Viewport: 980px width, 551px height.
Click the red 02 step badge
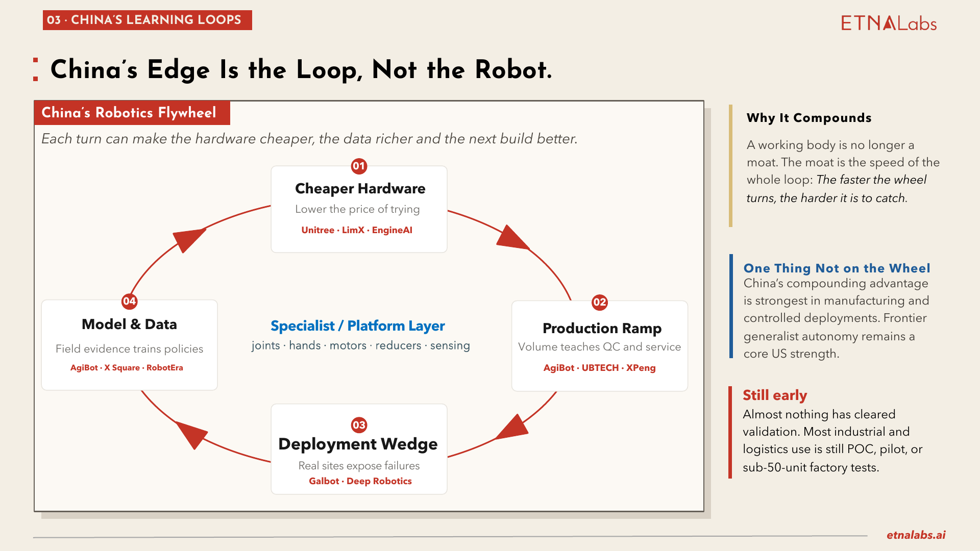click(x=599, y=302)
